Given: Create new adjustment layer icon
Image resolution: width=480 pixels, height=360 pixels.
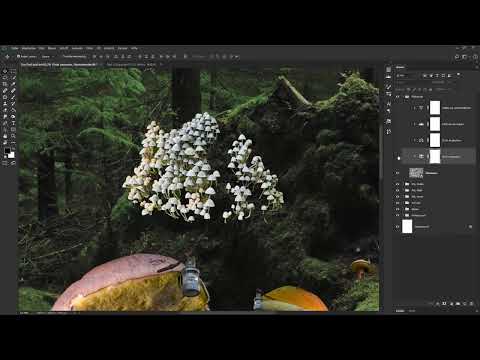Looking at the screenshot, I should point(452,304).
